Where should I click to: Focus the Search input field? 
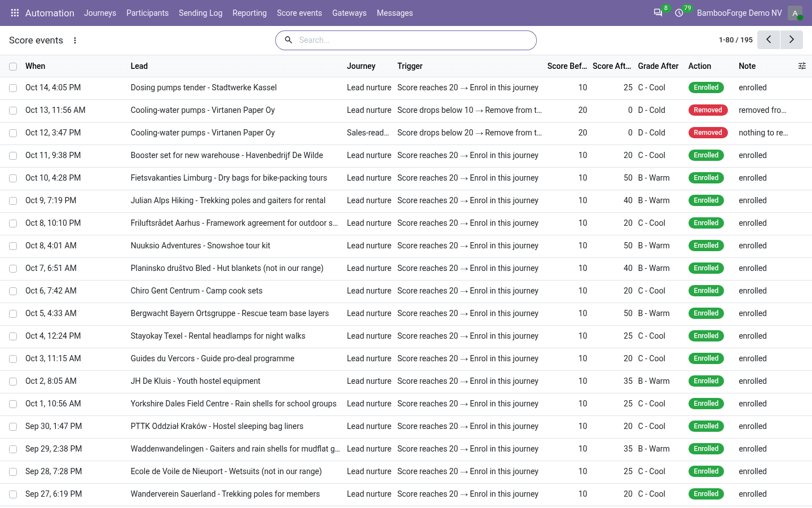click(414, 40)
